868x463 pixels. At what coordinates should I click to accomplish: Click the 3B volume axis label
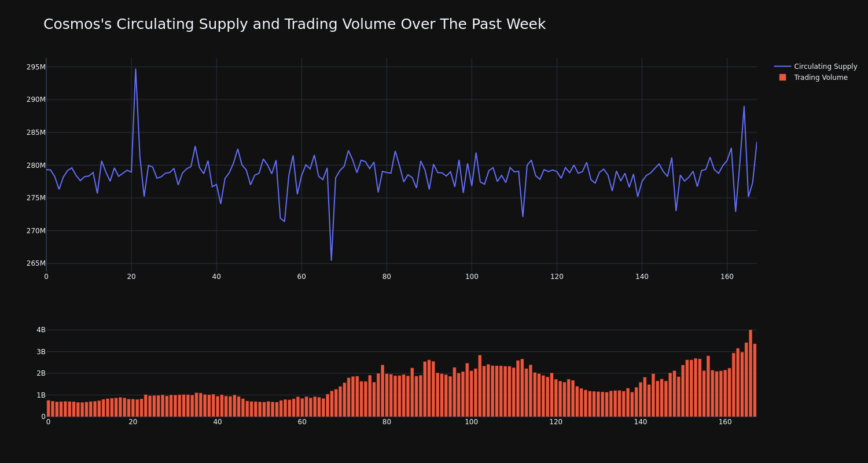[41, 351]
